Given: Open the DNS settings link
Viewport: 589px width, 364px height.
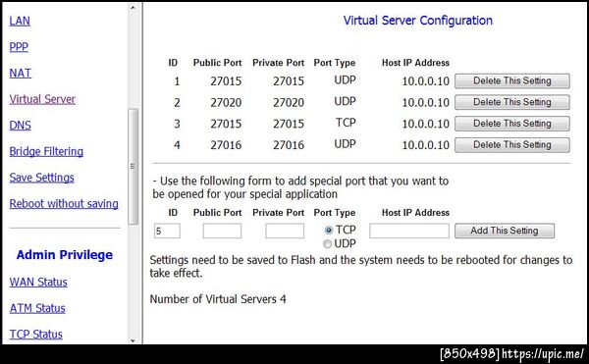Looking at the screenshot, I should tap(21, 126).
